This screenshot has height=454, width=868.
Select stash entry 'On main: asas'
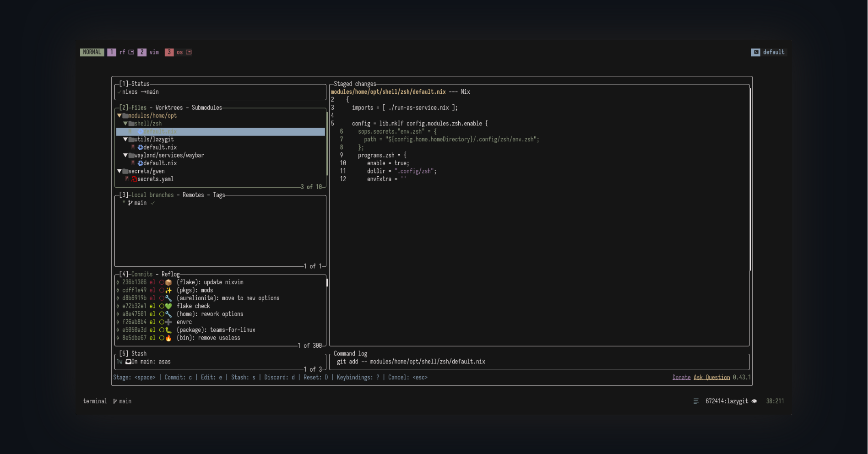click(151, 362)
